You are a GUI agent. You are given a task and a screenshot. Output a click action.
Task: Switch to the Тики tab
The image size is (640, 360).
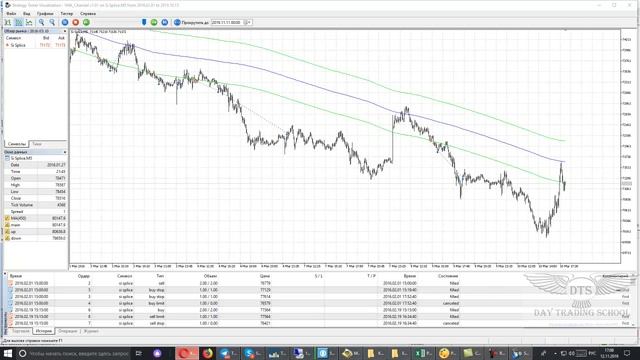coord(37,144)
